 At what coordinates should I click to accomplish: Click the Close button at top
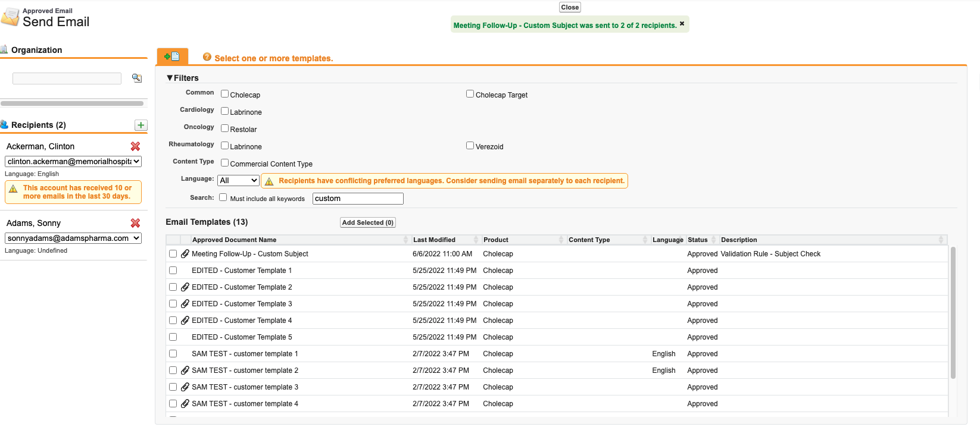tap(570, 7)
